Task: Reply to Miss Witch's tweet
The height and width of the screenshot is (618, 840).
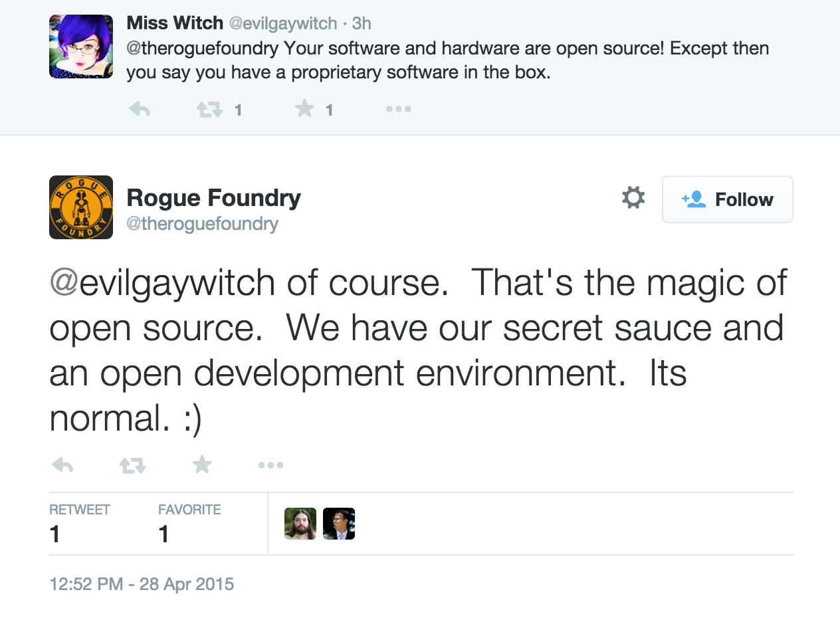Action: pos(140,109)
